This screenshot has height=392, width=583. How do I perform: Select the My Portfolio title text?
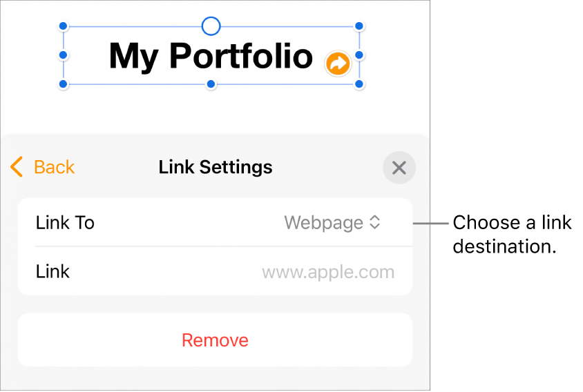click(211, 56)
